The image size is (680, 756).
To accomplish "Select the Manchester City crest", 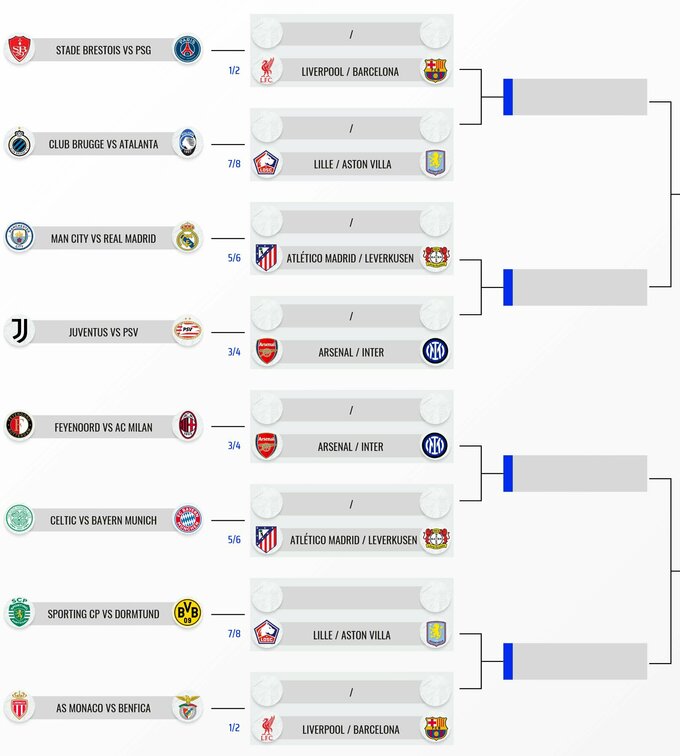I will (18, 238).
